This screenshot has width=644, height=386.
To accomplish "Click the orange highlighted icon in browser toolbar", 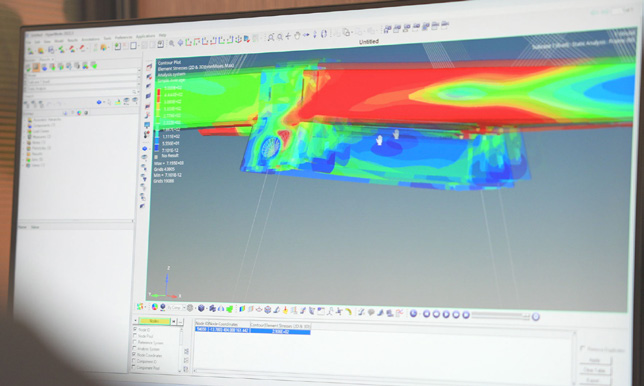I will coord(36,67).
